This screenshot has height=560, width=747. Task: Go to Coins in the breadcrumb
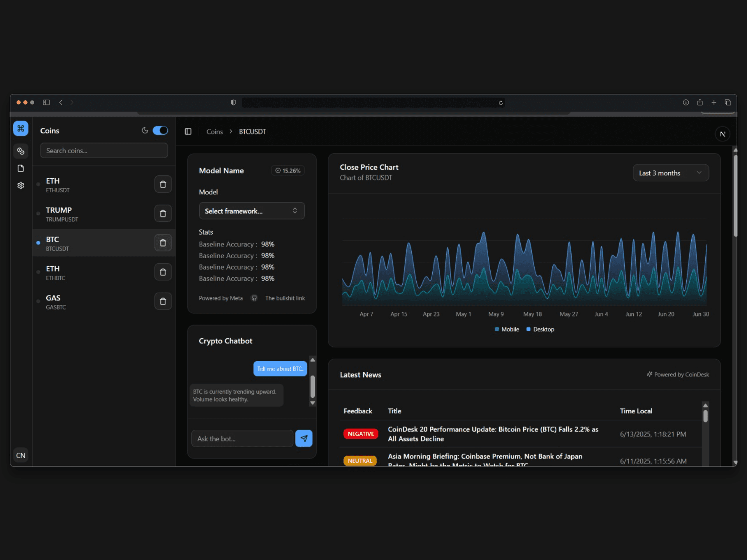coord(214,132)
